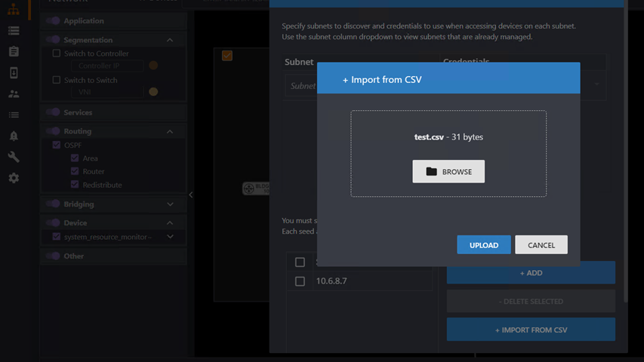The image size is (644, 362).
Task: Open the clipboard sidebar icon
Action: point(14,51)
